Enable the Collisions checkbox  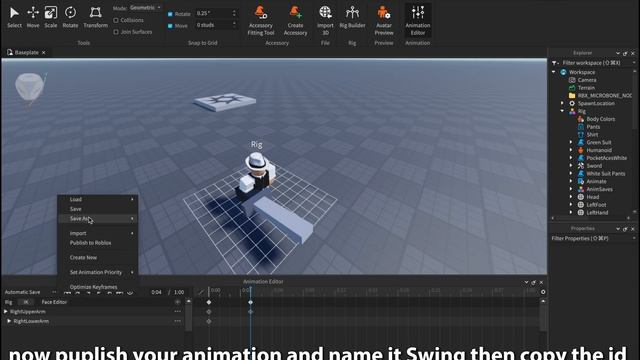tap(116, 20)
